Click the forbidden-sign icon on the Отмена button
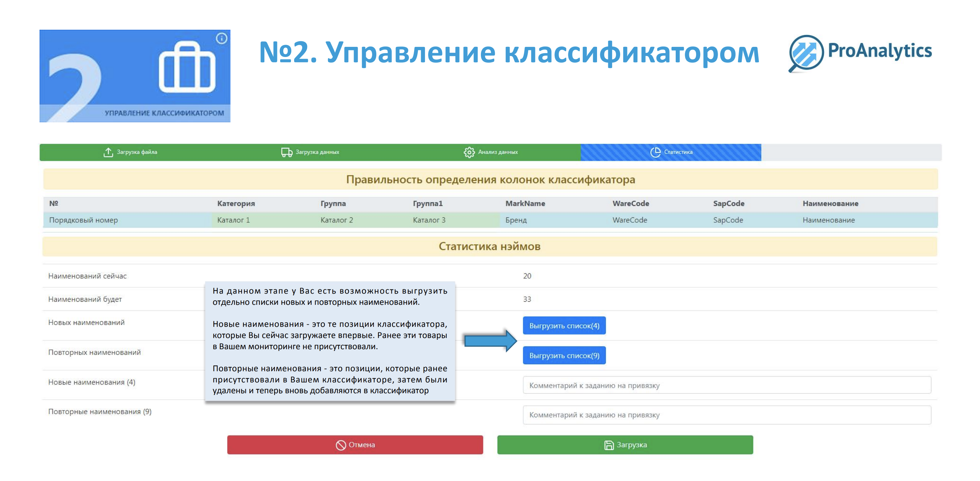Screen dimensions: 980x481 341,445
